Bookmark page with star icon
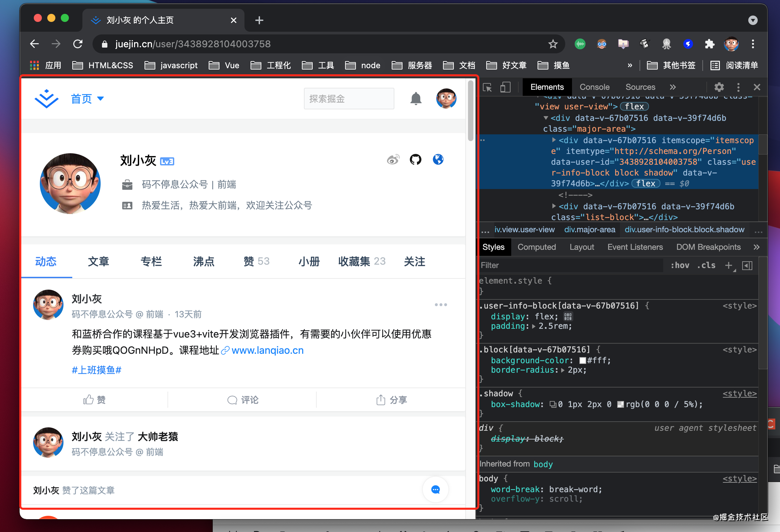780x532 pixels. (x=553, y=44)
